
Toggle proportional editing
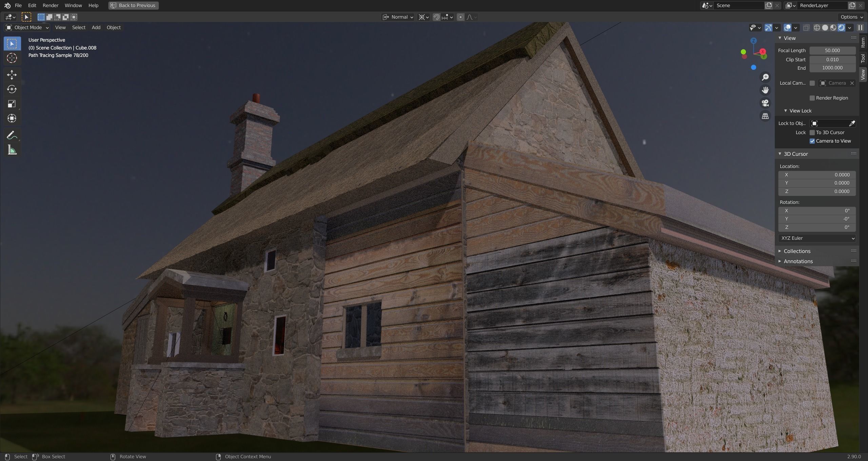[460, 17]
